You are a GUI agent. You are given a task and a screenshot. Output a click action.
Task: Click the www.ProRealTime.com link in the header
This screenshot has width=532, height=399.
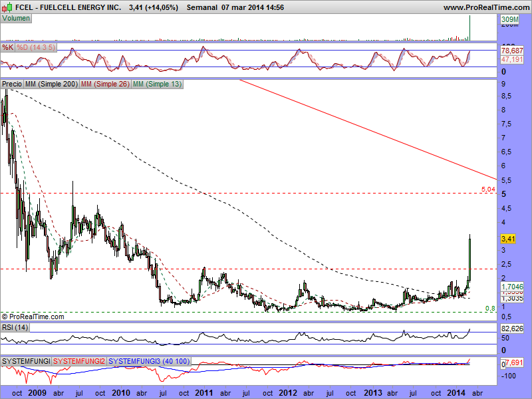click(486, 7)
